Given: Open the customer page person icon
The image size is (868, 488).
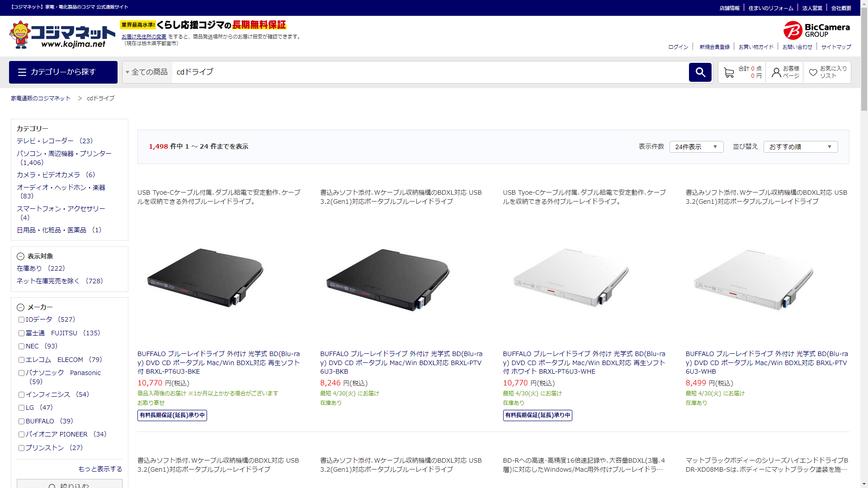Looking at the screenshot, I should click(776, 73).
